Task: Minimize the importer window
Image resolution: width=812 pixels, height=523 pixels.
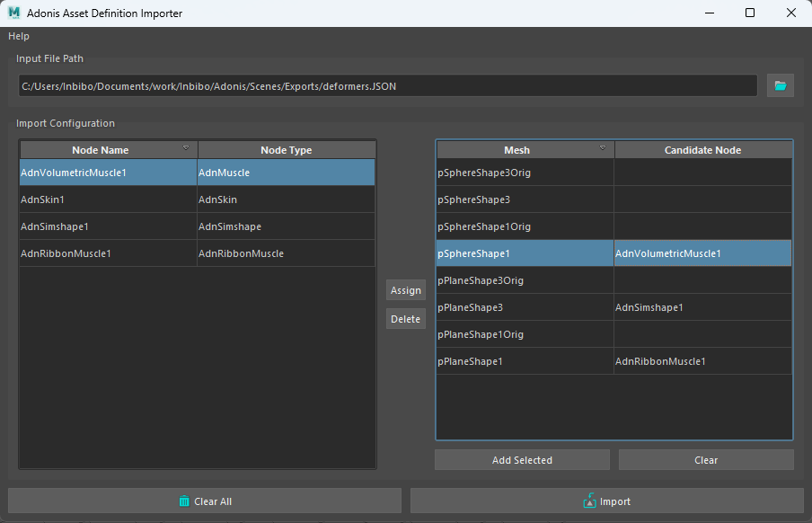Action: (x=710, y=13)
